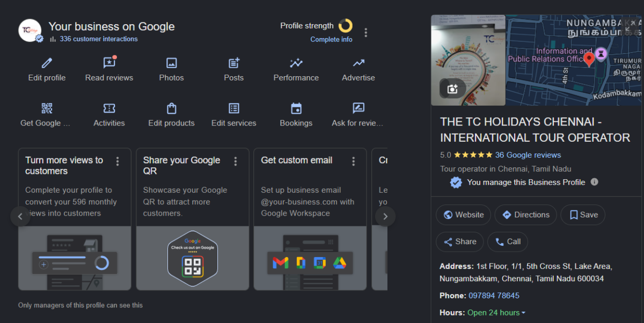Open the Advertise trend icon

coord(358,63)
